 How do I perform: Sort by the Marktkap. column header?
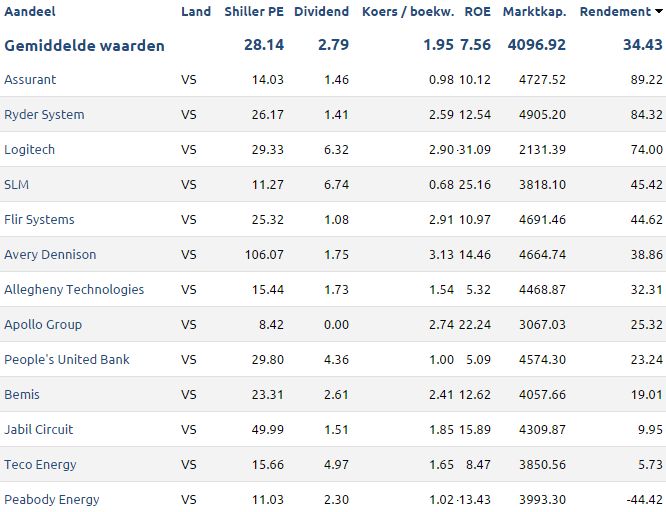534,11
